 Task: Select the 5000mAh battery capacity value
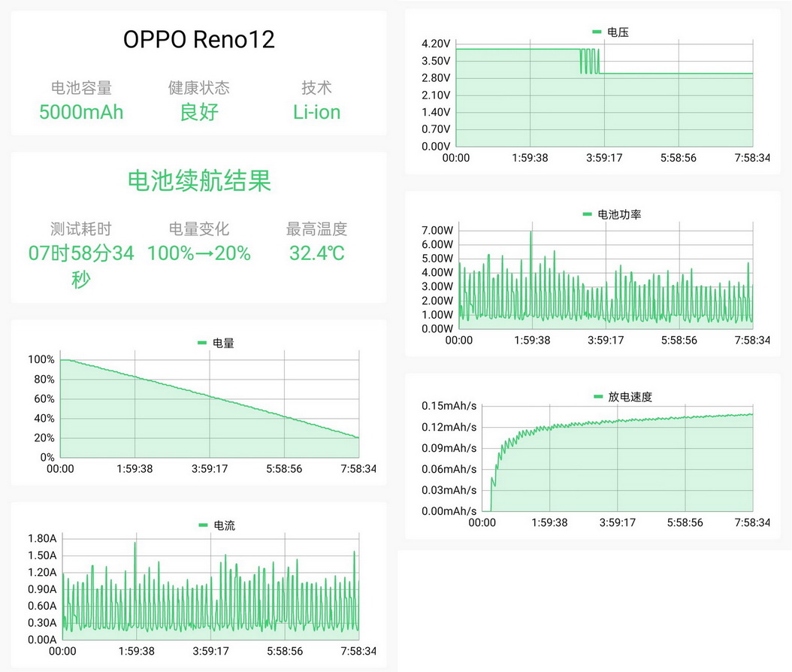(81, 112)
